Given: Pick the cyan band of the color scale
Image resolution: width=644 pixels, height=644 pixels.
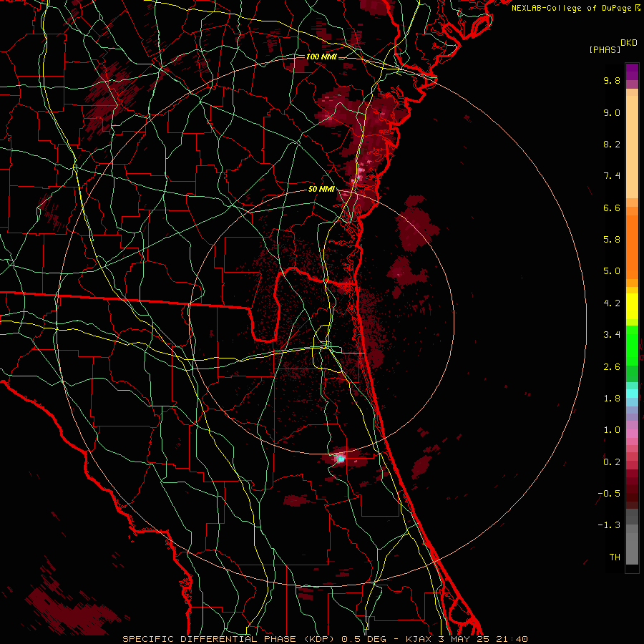Looking at the screenshot, I should pyautogui.click(x=632, y=394).
